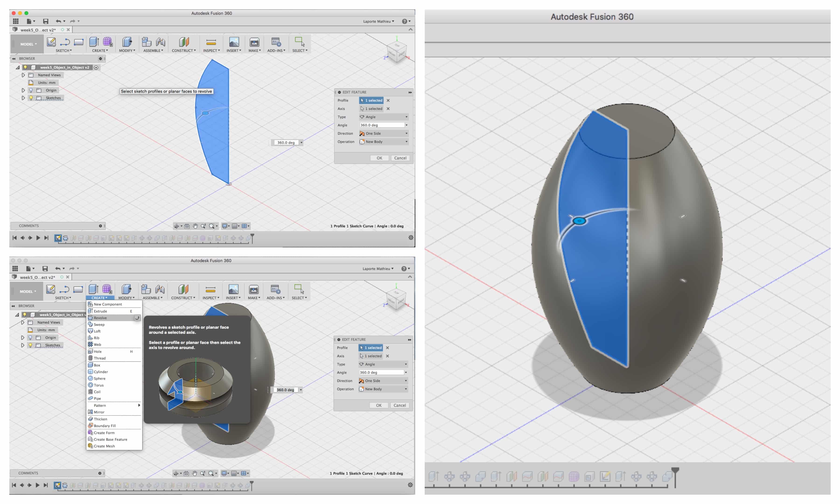This screenshot has height=504, width=840.
Task: Click Add-Ins scripts icon in top window
Action: point(276,42)
